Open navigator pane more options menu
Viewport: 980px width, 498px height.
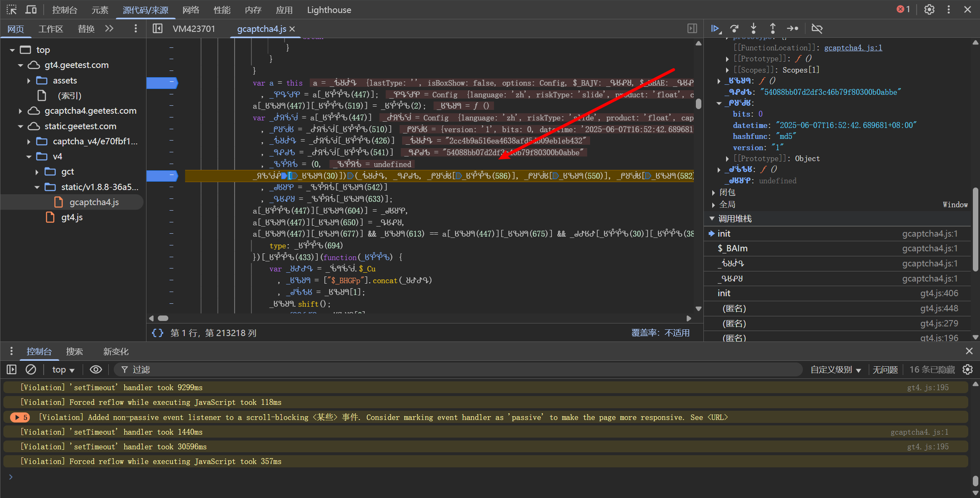click(x=135, y=29)
